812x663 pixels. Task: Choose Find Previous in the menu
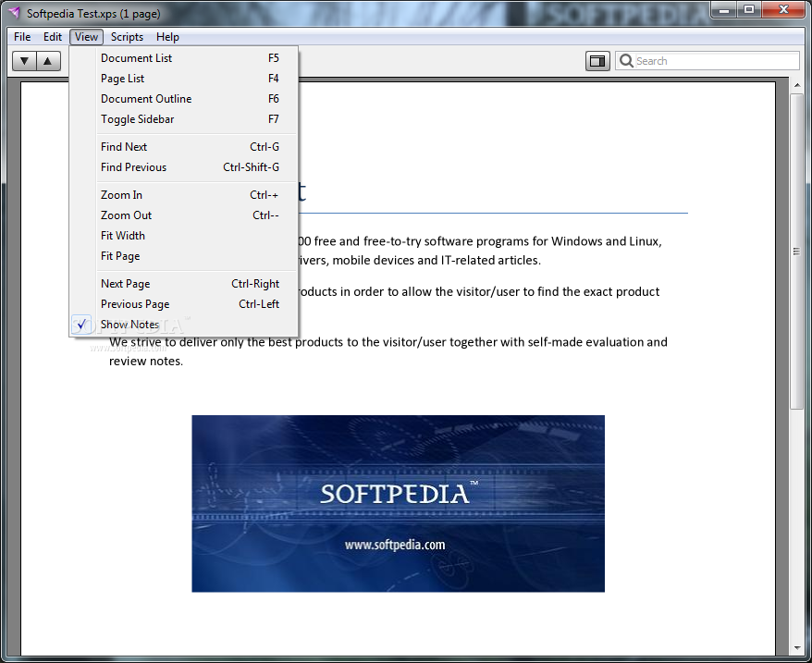coord(184,167)
